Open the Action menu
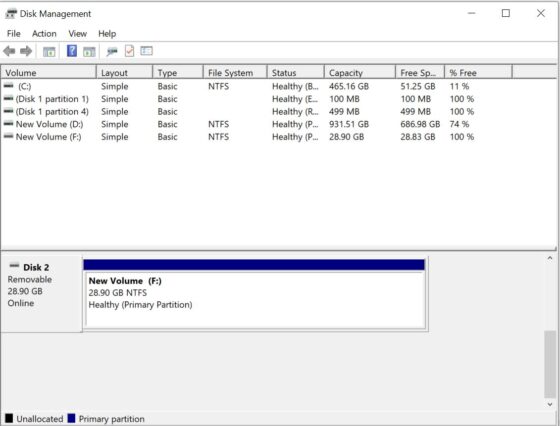 (44, 34)
